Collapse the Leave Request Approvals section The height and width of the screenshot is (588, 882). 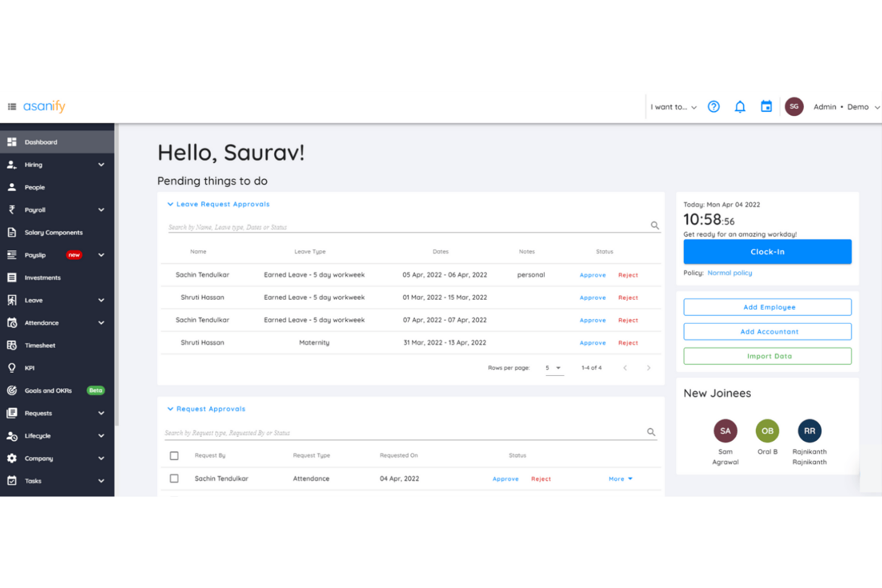(170, 204)
